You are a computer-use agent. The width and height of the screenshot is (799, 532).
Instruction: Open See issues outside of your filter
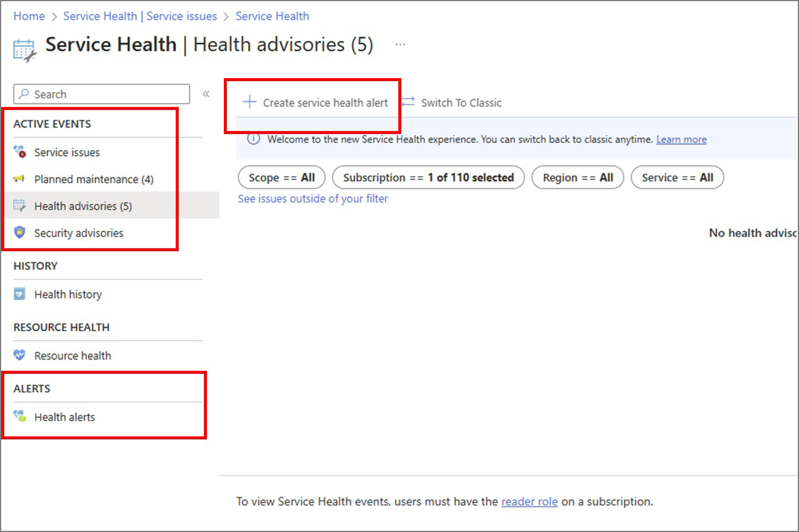coord(313,198)
